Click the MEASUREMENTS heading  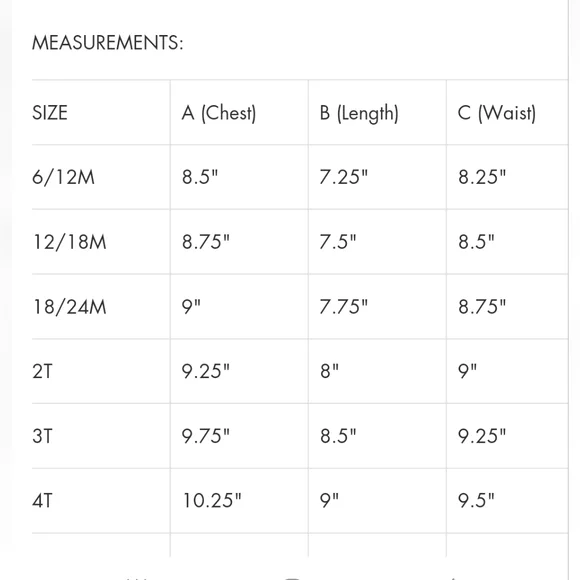(108, 43)
